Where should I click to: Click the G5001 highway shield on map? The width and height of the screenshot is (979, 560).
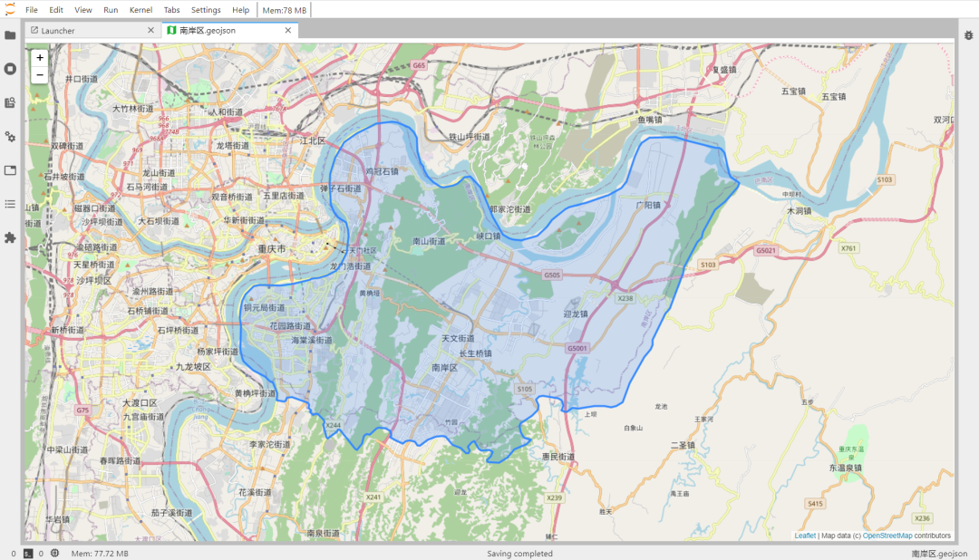coord(577,348)
